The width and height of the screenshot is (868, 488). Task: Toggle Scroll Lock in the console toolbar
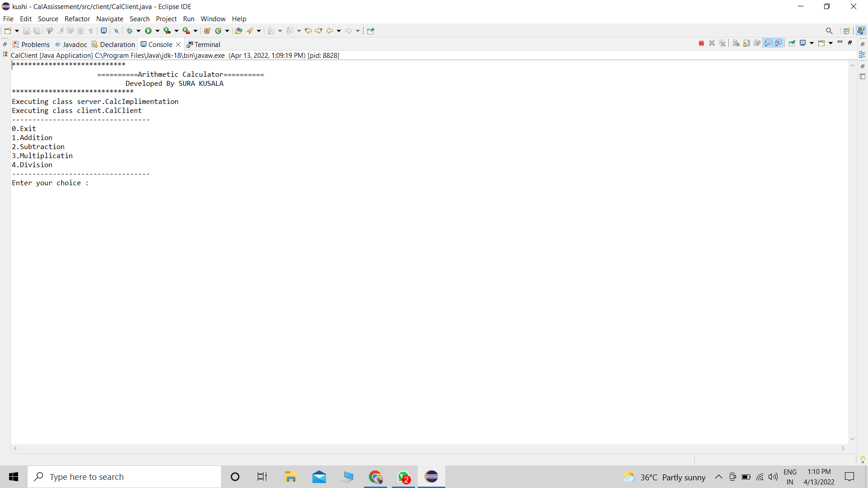click(746, 43)
